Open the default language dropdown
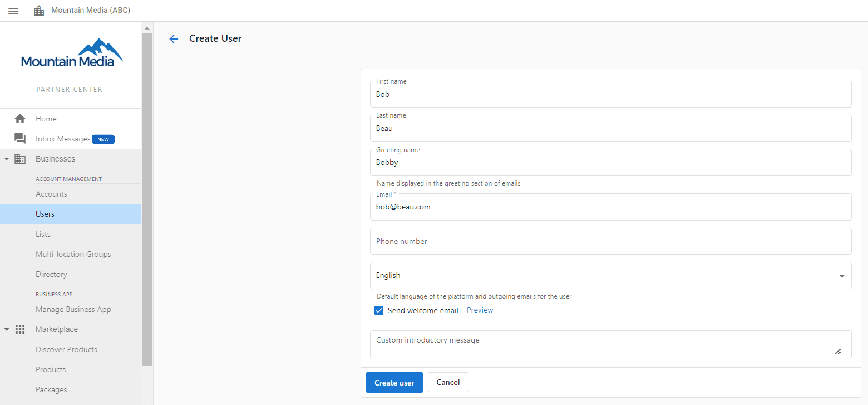Viewport: 868px width, 405px height. coord(842,275)
